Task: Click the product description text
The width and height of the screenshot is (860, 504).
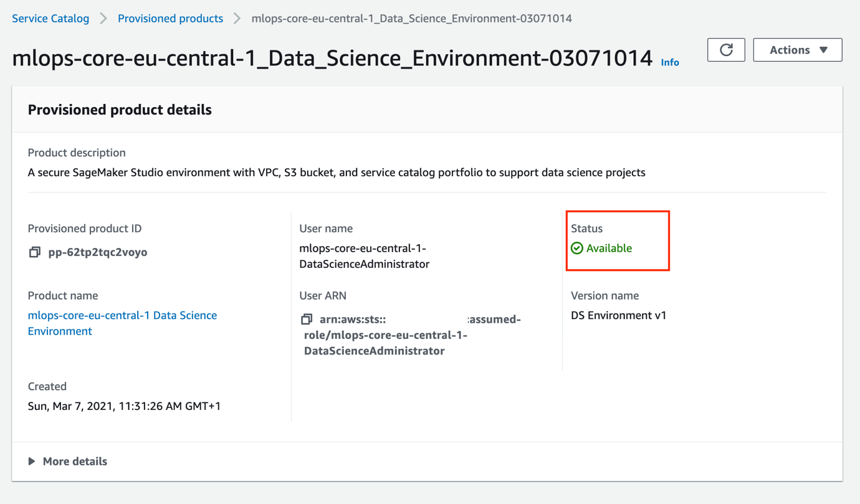Action: coord(337,173)
